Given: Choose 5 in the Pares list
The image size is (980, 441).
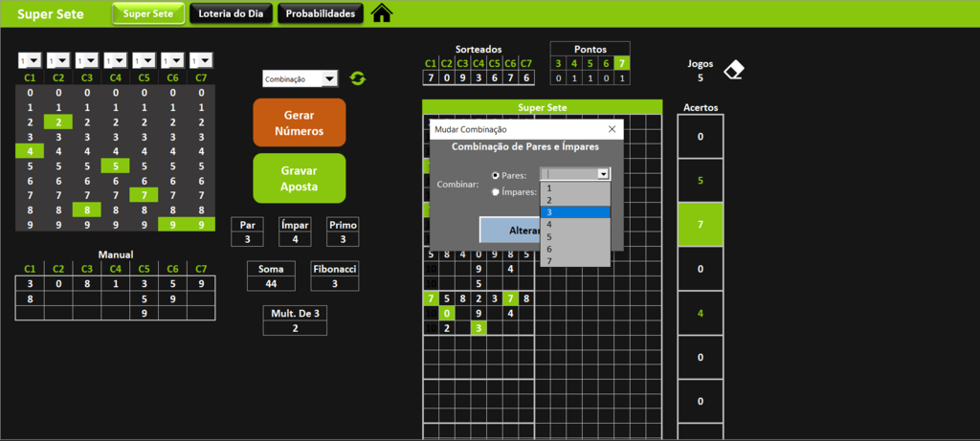Looking at the screenshot, I should (x=575, y=236).
